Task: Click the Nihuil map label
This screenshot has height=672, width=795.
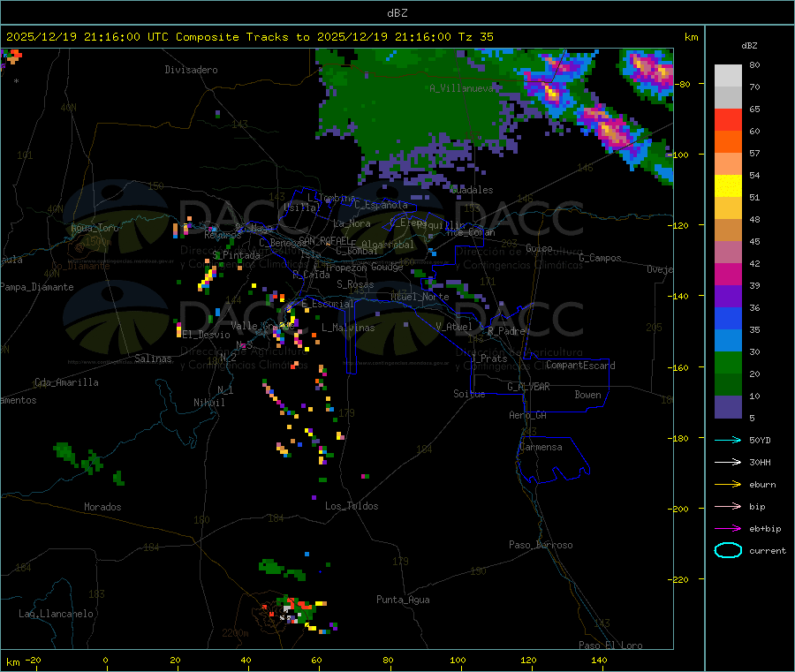Action: point(209,403)
